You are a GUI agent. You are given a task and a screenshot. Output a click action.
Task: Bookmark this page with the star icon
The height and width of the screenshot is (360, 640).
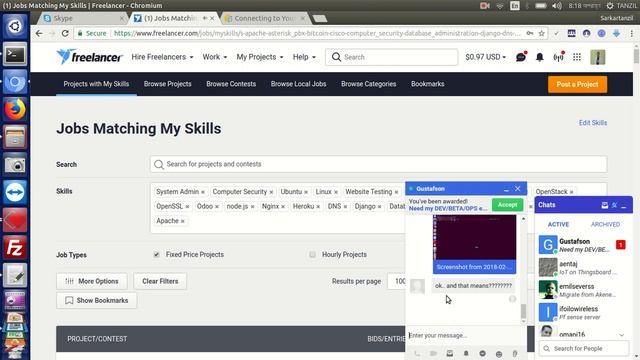pos(542,33)
